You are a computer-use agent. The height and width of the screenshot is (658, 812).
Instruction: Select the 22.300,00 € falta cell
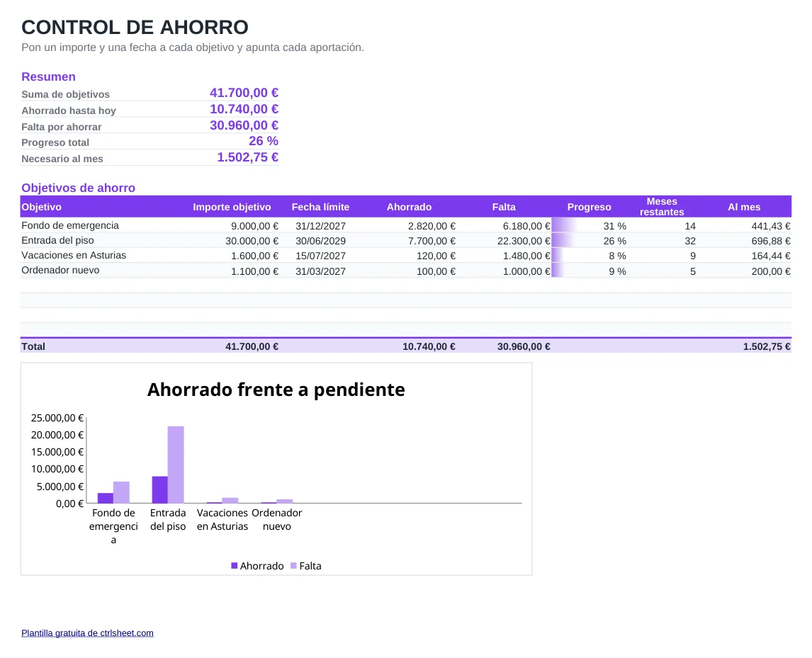point(524,242)
